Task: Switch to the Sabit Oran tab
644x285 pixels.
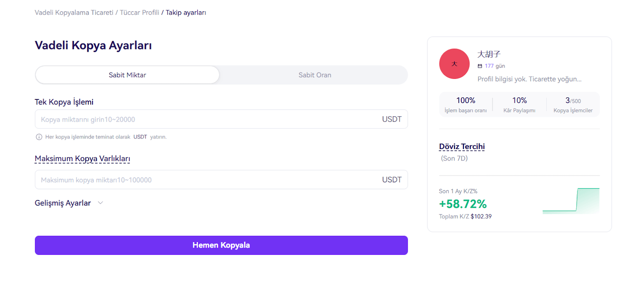Action: pos(315,75)
